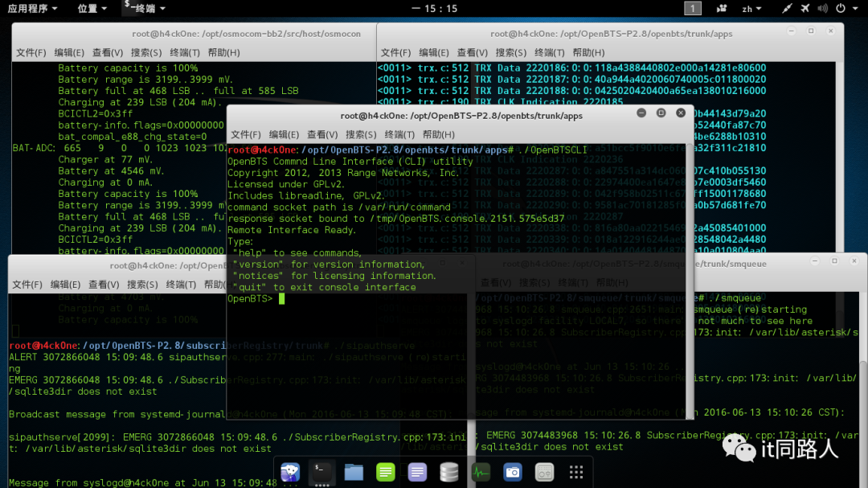Open 帮助(H) menu in the osmocon window
Viewport: 868px width, 488px height.
point(223,52)
